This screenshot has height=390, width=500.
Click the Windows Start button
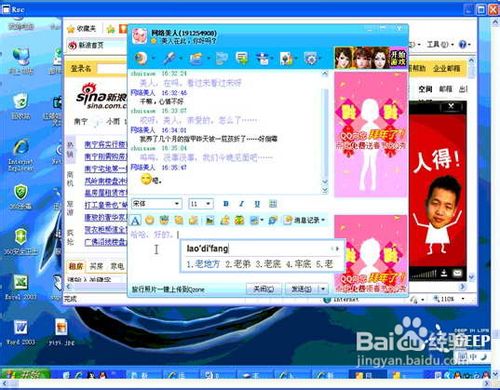(x=25, y=375)
